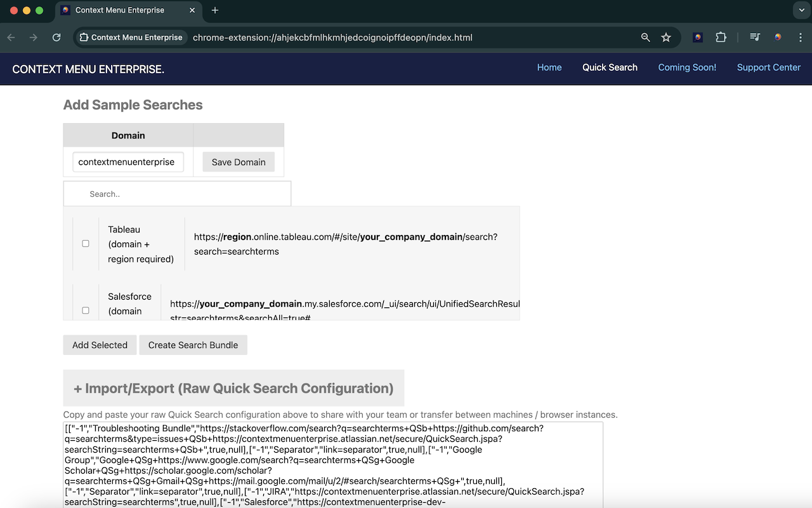Click the Chrome profile avatar icon
Image resolution: width=812 pixels, height=508 pixels.
coord(778,37)
